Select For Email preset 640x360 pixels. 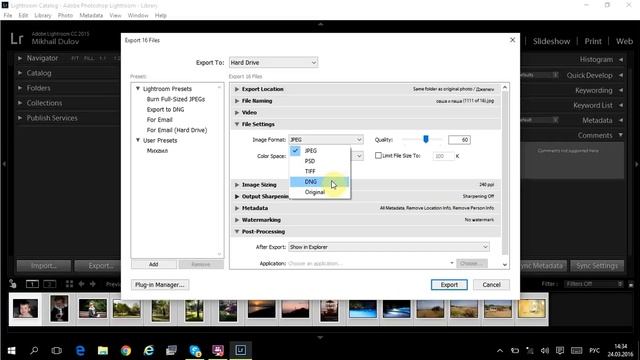pos(160,120)
